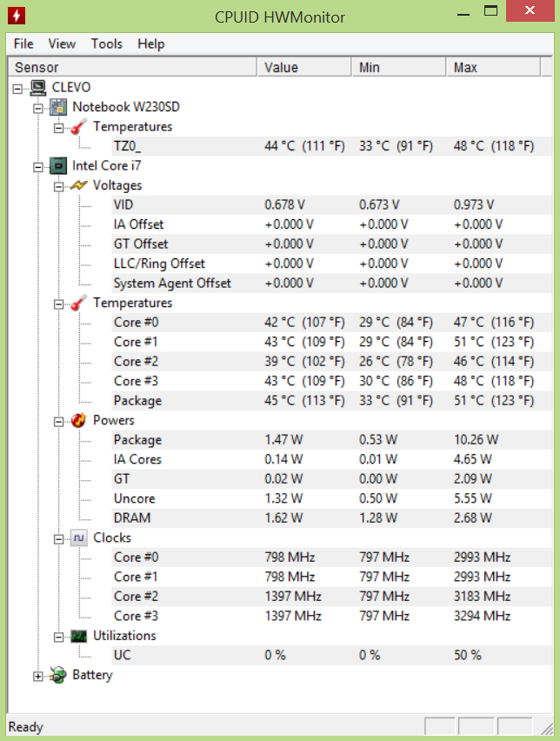Click the Voltages lightning icon
Screen dimensions: 560x741
click(78, 185)
